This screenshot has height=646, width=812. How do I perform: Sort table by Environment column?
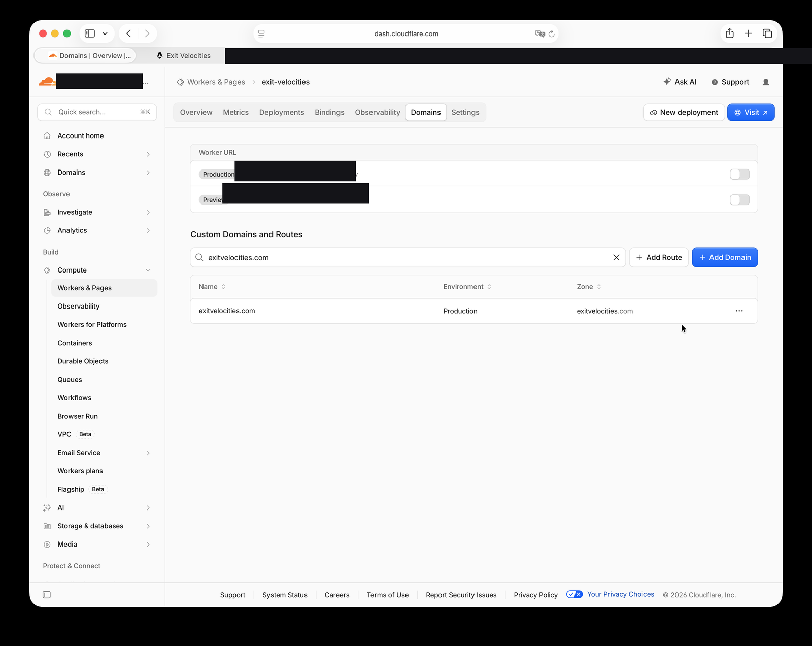click(467, 287)
